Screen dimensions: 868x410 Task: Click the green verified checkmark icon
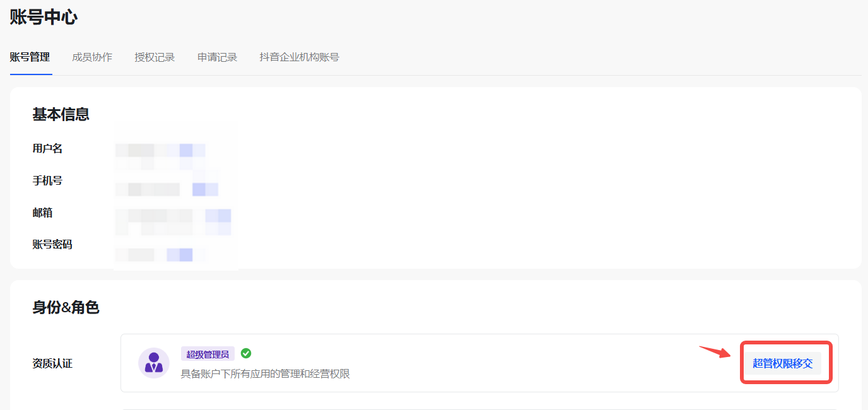(246, 353)
